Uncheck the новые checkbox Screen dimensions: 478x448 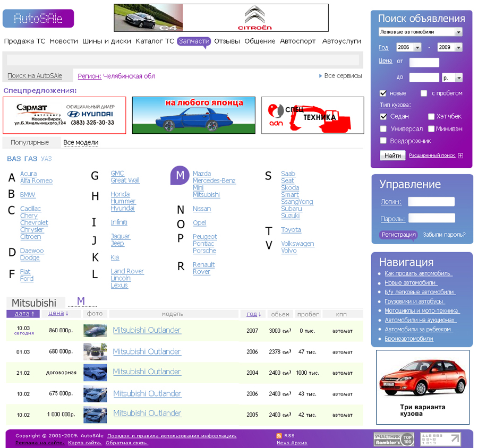point(383,93)
